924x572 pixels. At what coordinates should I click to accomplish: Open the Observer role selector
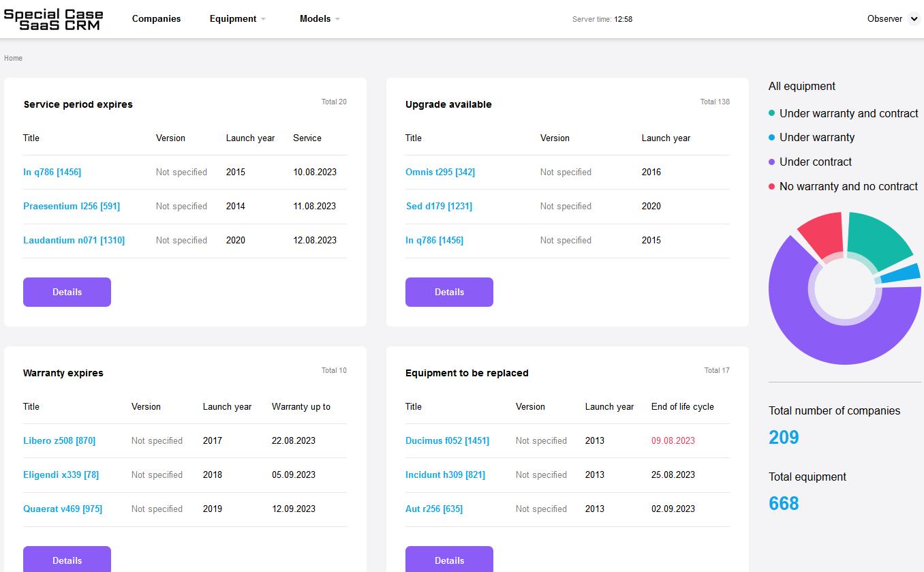coord(891,18)
